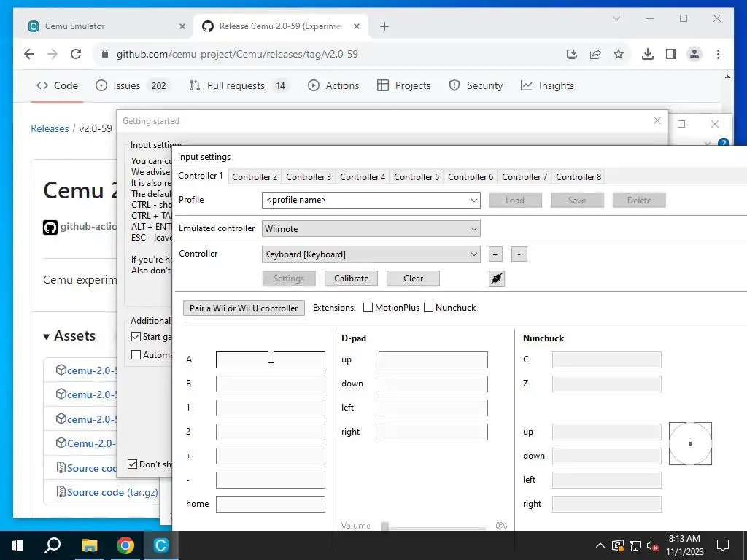
Task: Switch to Controller 6 tab
Action: coord(471,177)
